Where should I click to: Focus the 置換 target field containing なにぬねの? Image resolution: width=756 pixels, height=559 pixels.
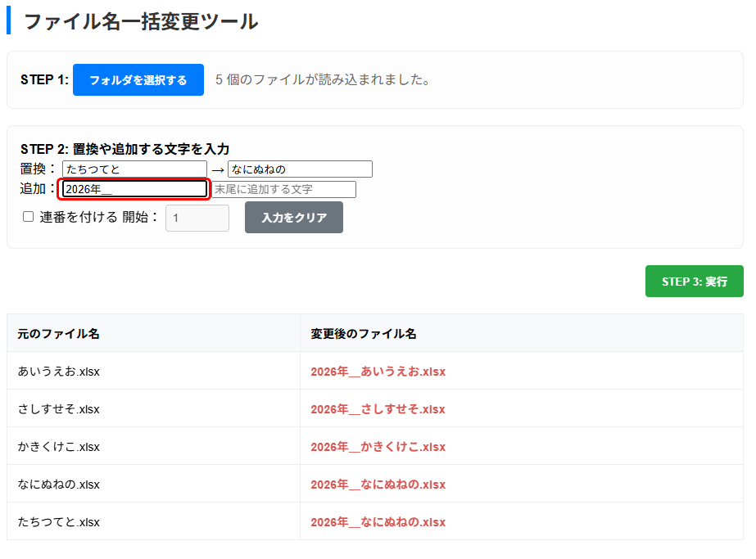tap(300, 169)
